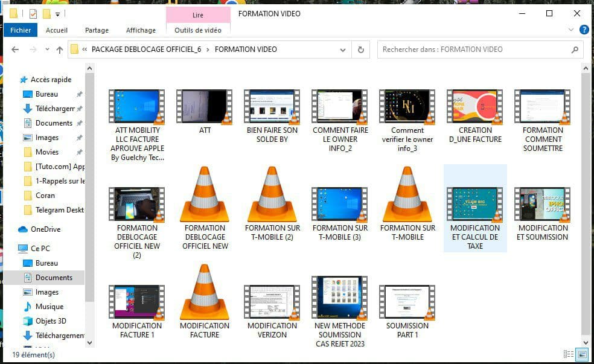Click PACKAGE DEBLOCAGE OFFICIEL_6 in breadcrumb path

(x=146, y=49)
